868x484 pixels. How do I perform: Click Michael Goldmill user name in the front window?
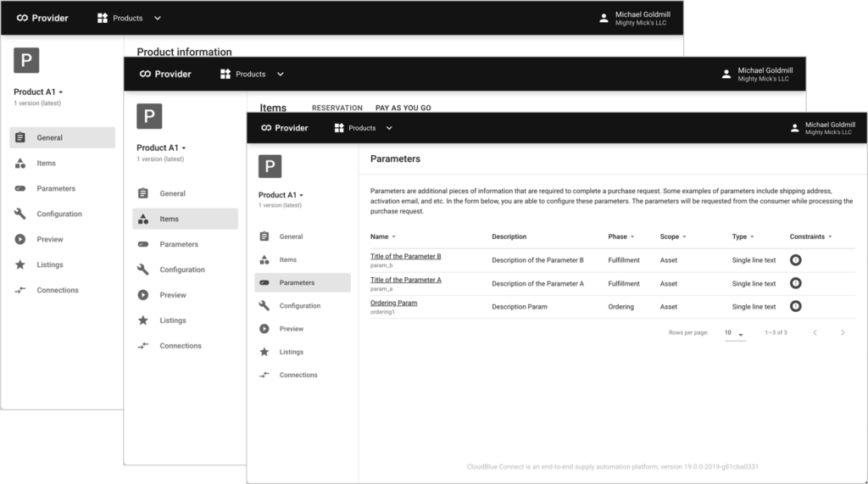coord(830,125)
